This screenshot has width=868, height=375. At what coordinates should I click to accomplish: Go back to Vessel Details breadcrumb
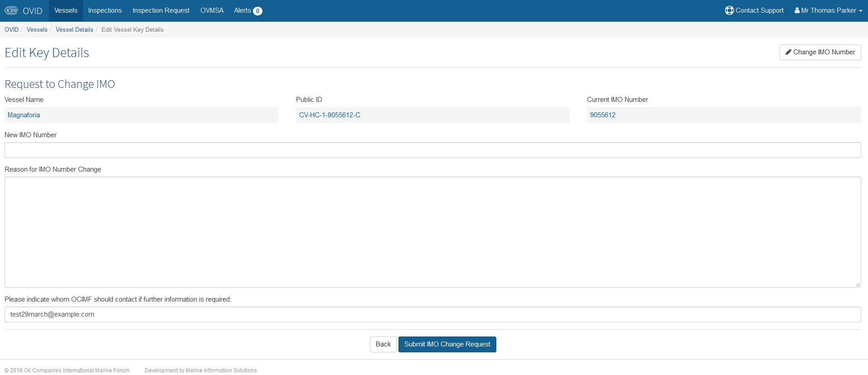coord(74,29)
